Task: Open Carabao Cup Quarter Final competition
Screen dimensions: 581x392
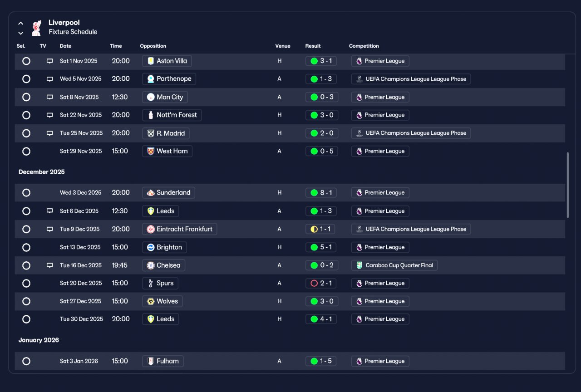Action: click(394, 265)
